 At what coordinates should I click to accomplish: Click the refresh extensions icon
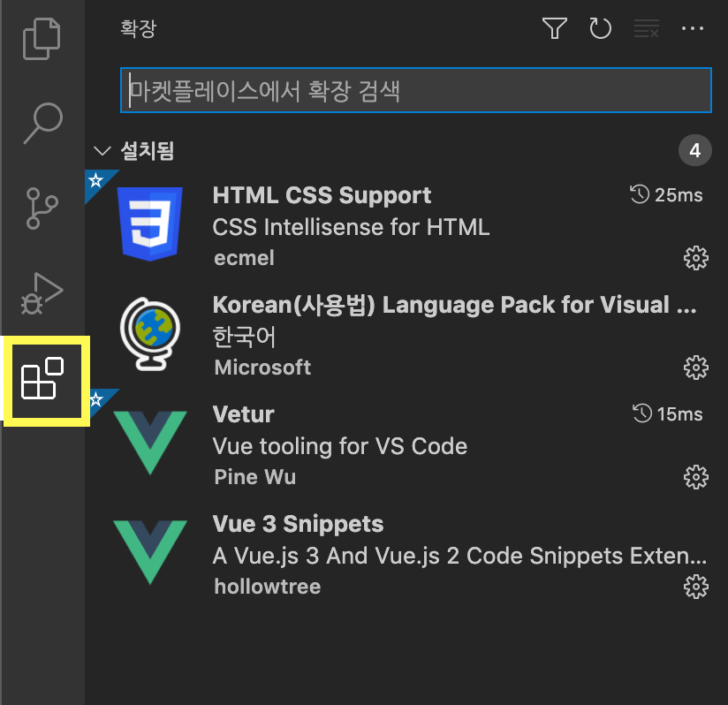click(x=600, y=28)
